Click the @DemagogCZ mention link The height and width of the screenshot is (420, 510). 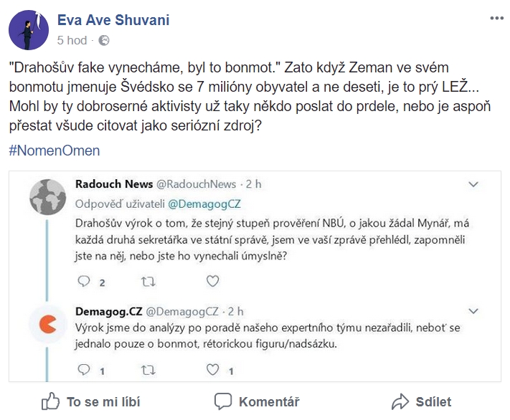tap(204, 204)
